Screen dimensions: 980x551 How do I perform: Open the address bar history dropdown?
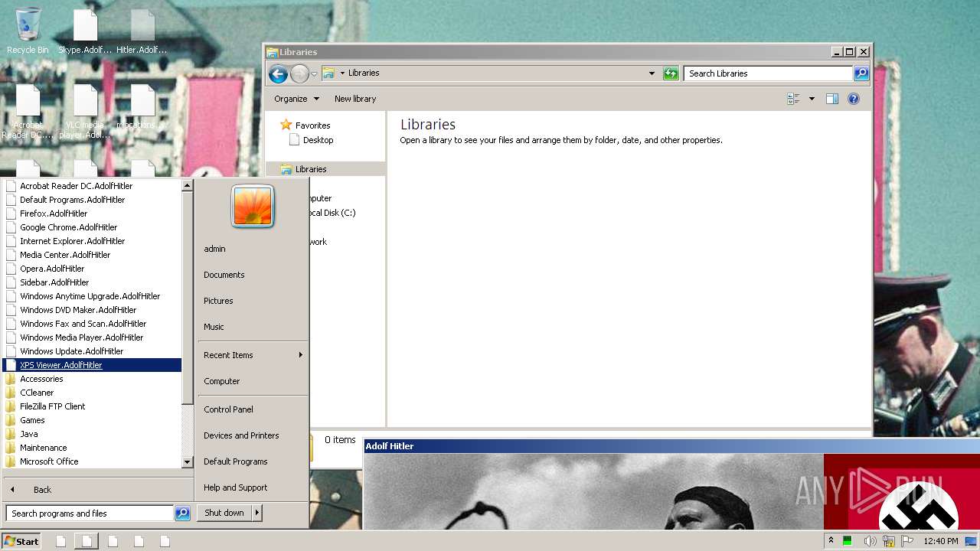[652, 73]
